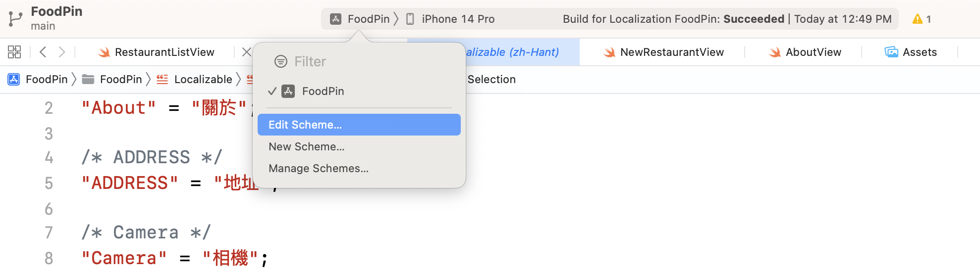Click the Assets catalog tab icon
This screenshot has width=980, height=273.
[891, 52]
